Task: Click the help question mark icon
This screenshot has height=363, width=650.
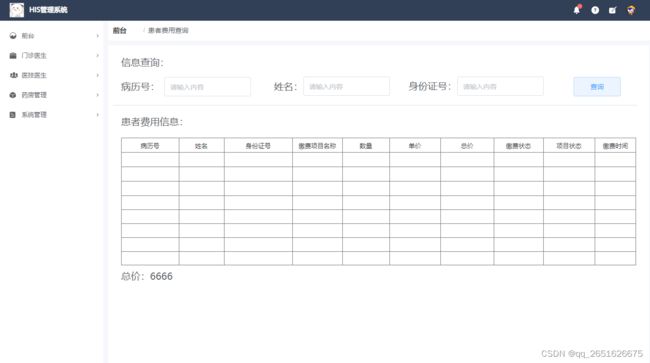Action: (595, 10)
